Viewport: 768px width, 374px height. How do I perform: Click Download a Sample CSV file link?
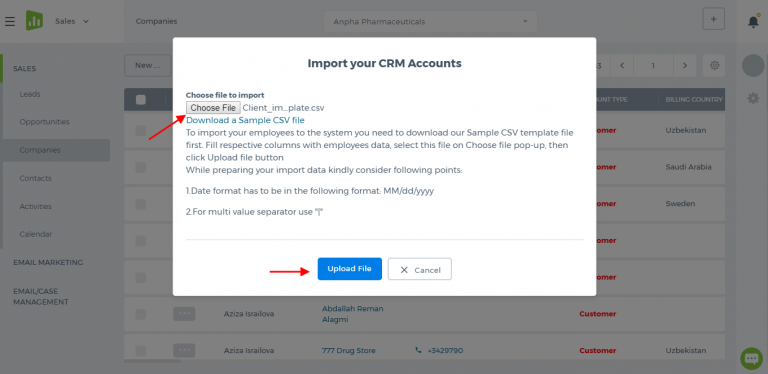coord(245,120)
